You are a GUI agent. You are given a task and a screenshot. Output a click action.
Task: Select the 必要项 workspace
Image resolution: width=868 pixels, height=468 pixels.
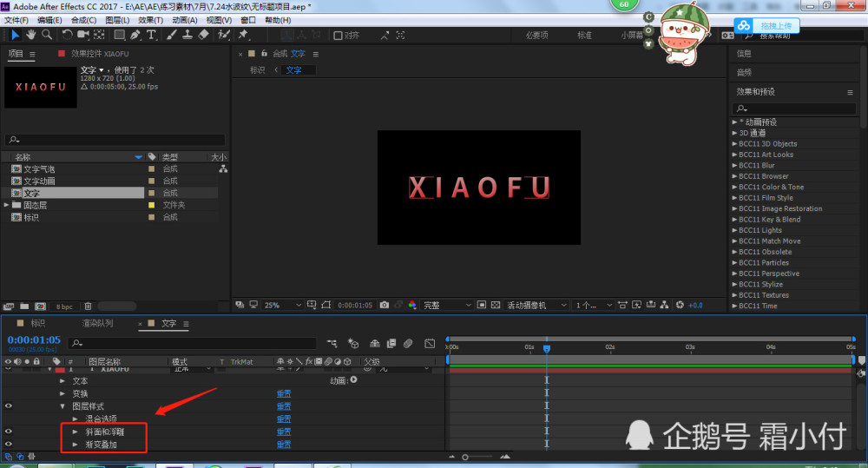point(536,36)
